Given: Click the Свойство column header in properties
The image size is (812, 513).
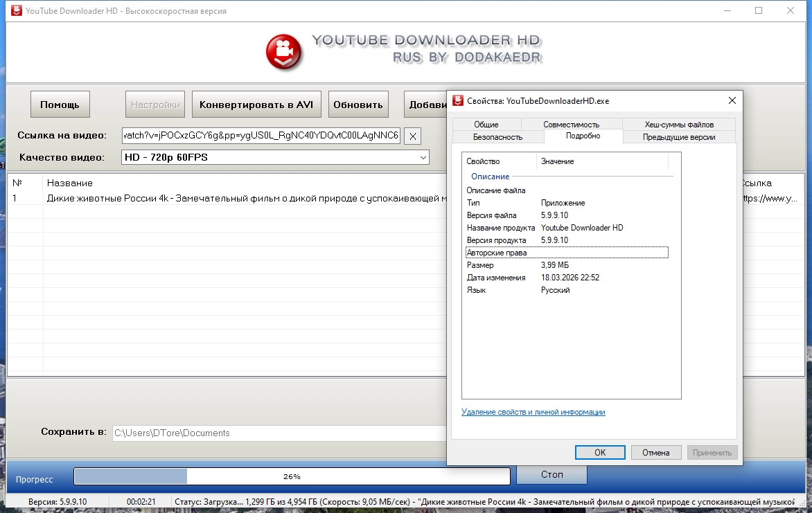Looking at the screenshot, I should click(500, 161).
